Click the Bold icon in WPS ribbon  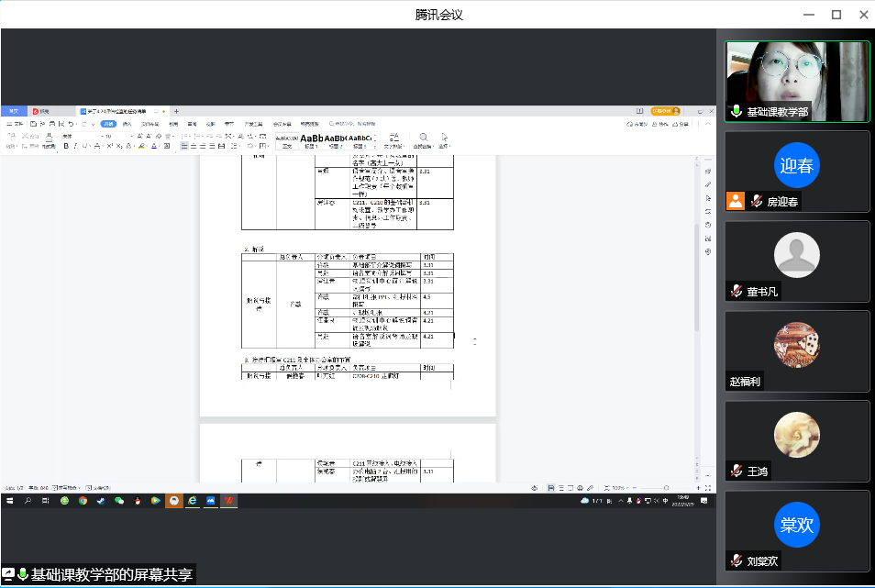64,146
